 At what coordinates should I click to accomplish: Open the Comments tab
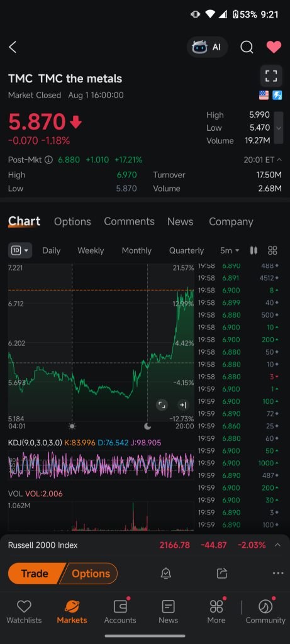click(129, 221)
